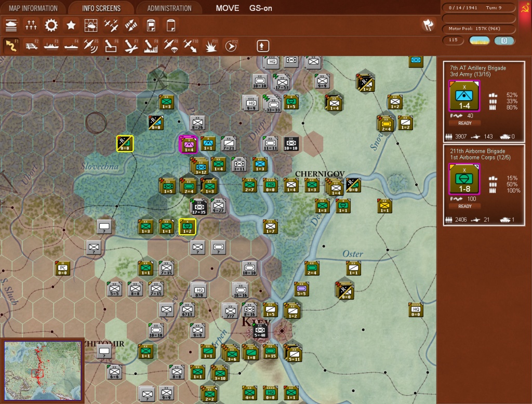Select the 8=26 German infantry counter
Image resolution: width=532 pixels, height=404 pixels.
pos(197,123)
